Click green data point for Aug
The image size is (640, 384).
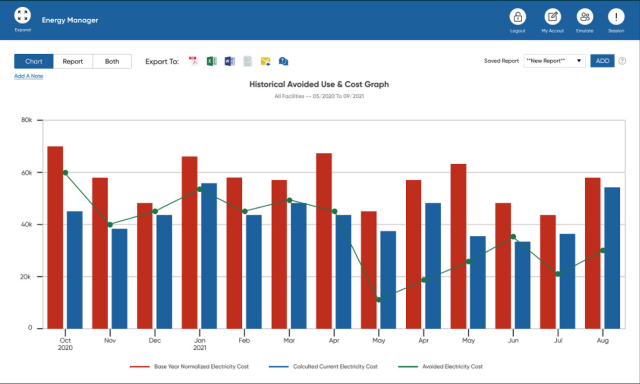[603, 251]
